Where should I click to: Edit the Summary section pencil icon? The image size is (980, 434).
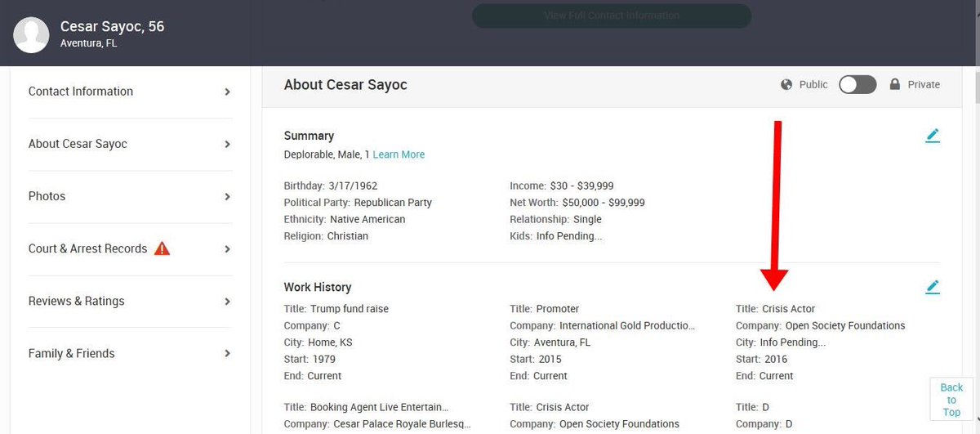point(933,136)
